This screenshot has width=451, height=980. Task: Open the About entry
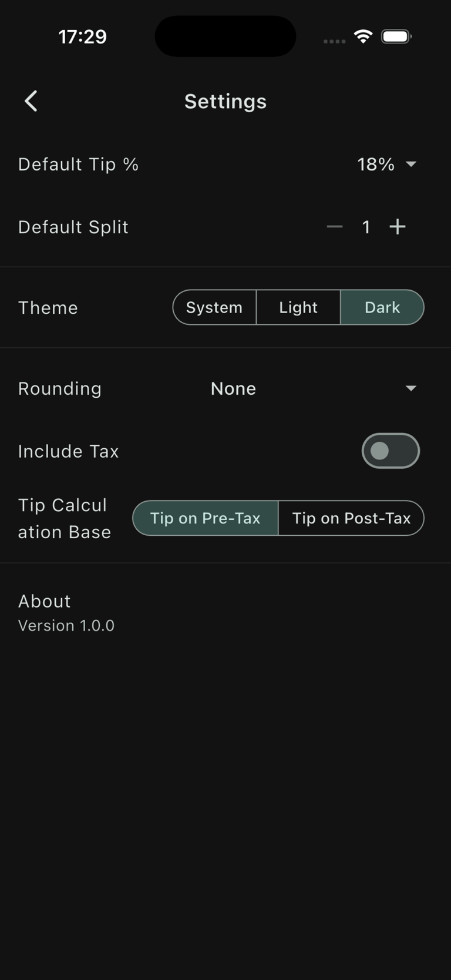point(45,601)
